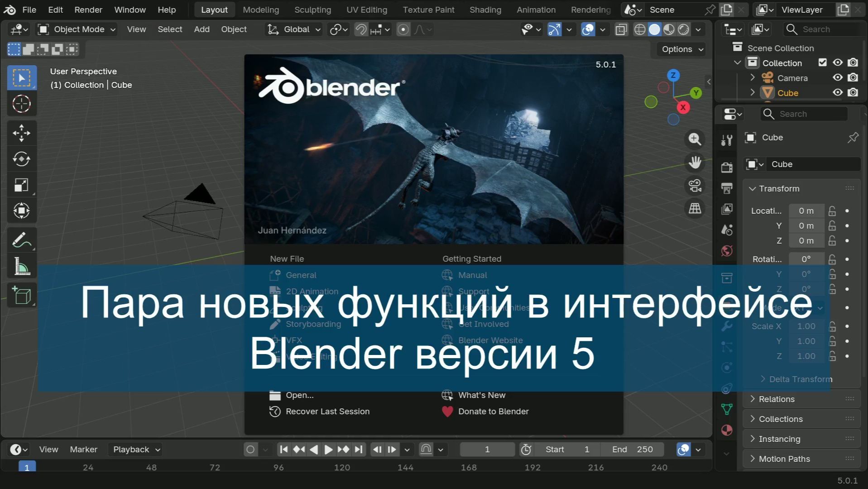868x489 pixels.
Task: Lock the Z location value
Action: pyautogui.click(x=832, y=240)
